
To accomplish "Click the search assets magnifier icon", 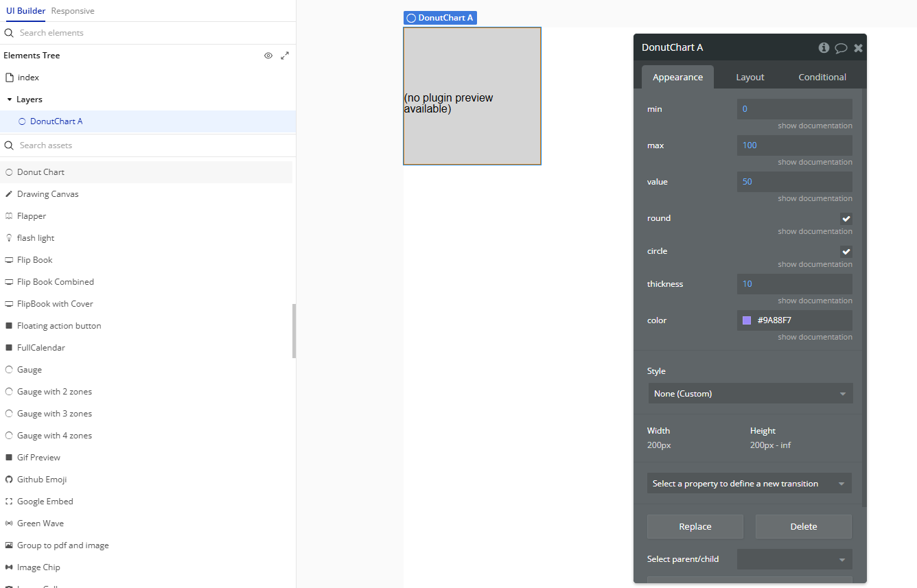I will tap(10, 145).
